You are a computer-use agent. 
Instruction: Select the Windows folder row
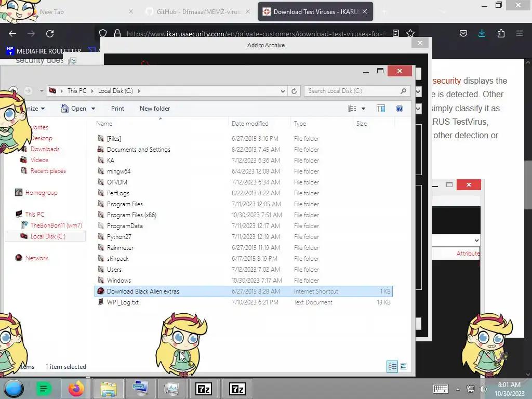(243, 280)
